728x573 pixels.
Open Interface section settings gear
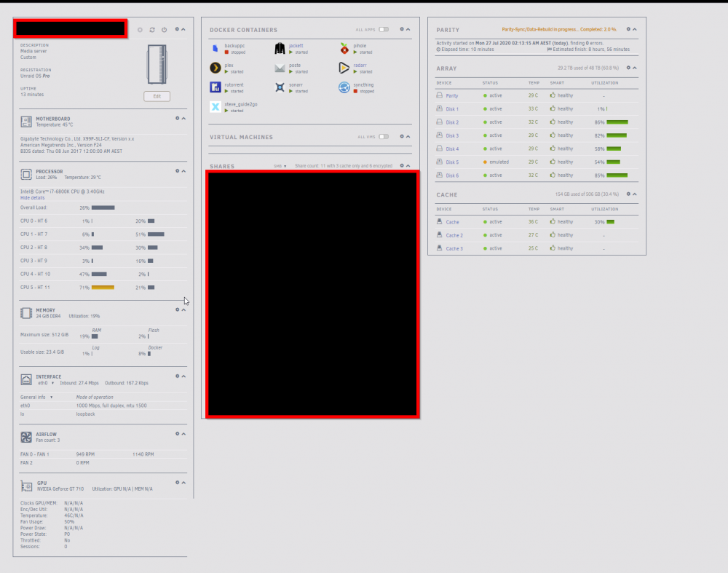point(178,376)
